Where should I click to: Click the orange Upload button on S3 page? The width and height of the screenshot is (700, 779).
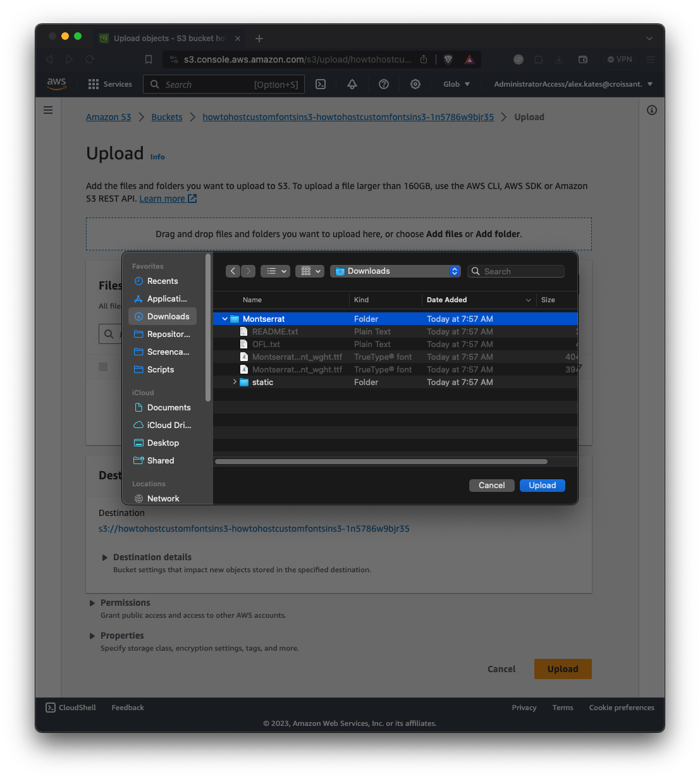[x=563, y=669]
